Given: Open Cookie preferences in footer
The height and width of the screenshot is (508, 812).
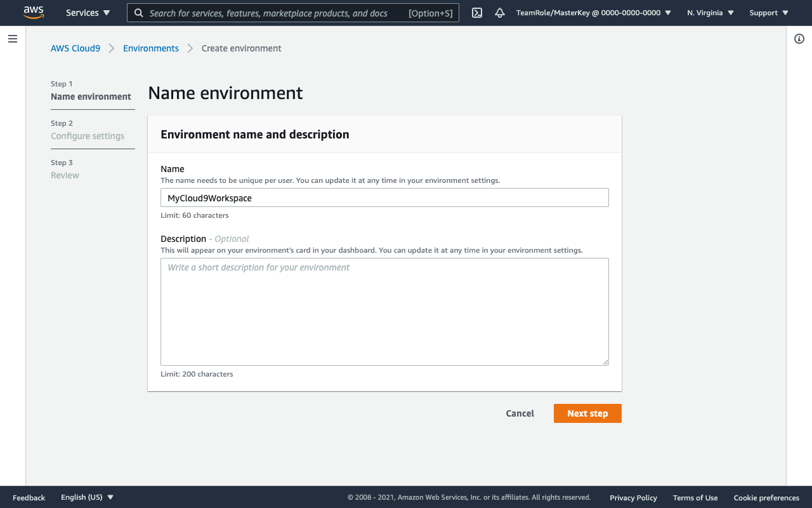Looking at the screenshot, I should (766, 498).
